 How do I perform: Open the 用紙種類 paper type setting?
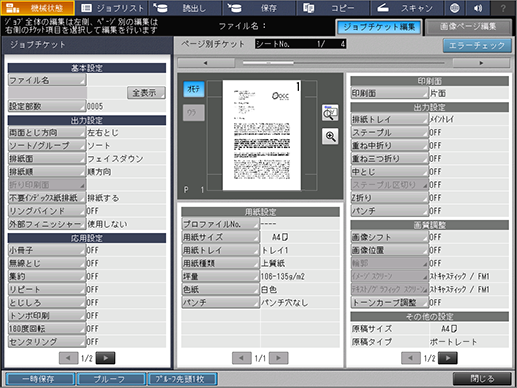pyautogui.click(x=220, y=263)
